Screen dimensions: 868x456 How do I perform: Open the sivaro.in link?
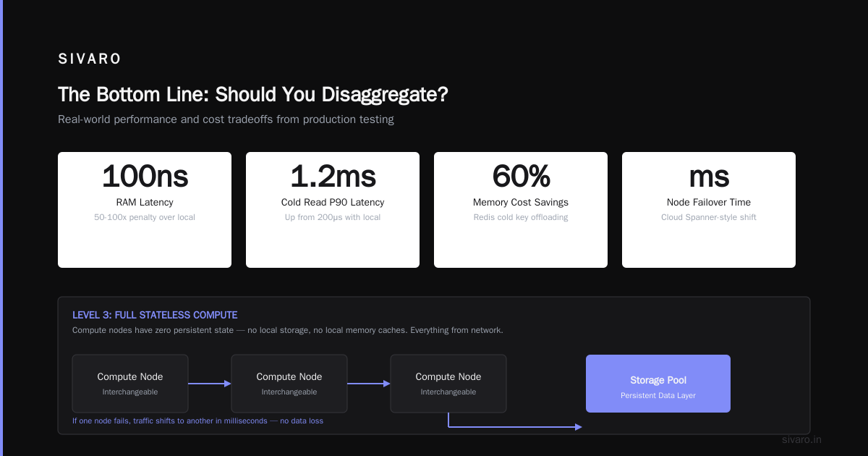tap(802, 439)
